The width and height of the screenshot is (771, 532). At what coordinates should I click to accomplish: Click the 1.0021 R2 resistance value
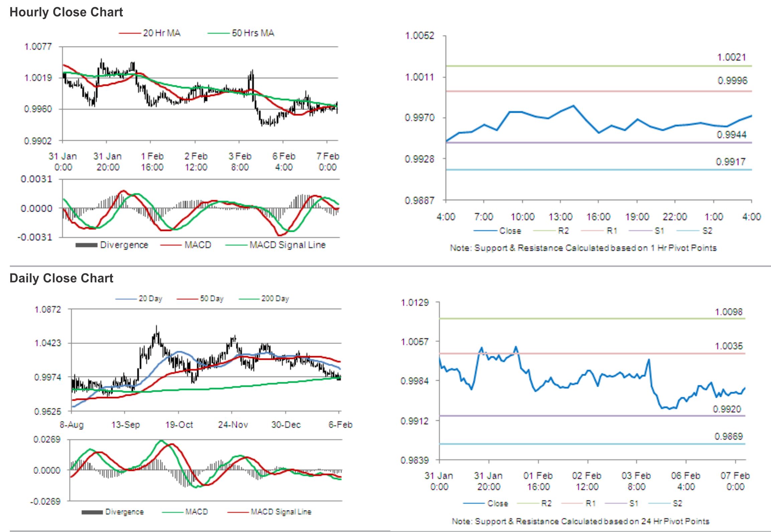[731, 57]
